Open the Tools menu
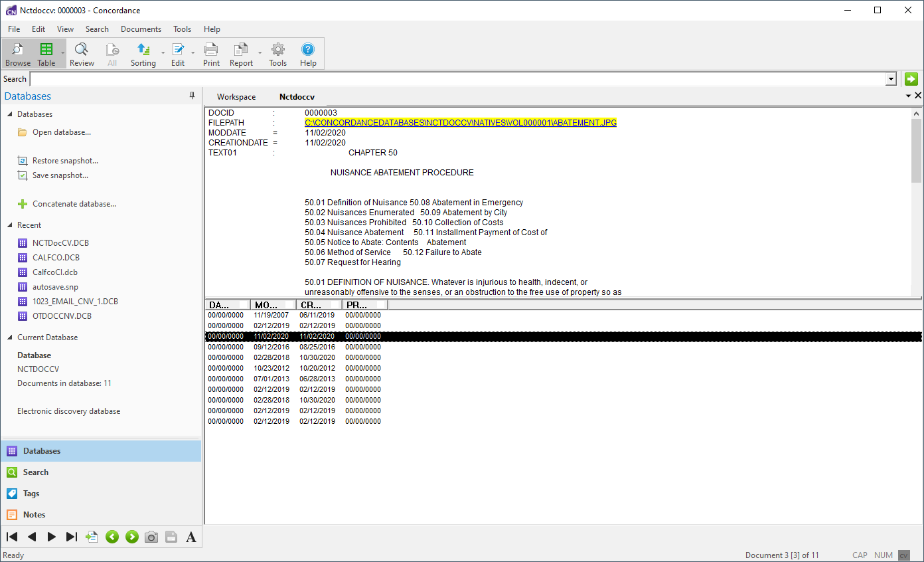The width and height of the screenshot is (924, 562). pos(182,29)
